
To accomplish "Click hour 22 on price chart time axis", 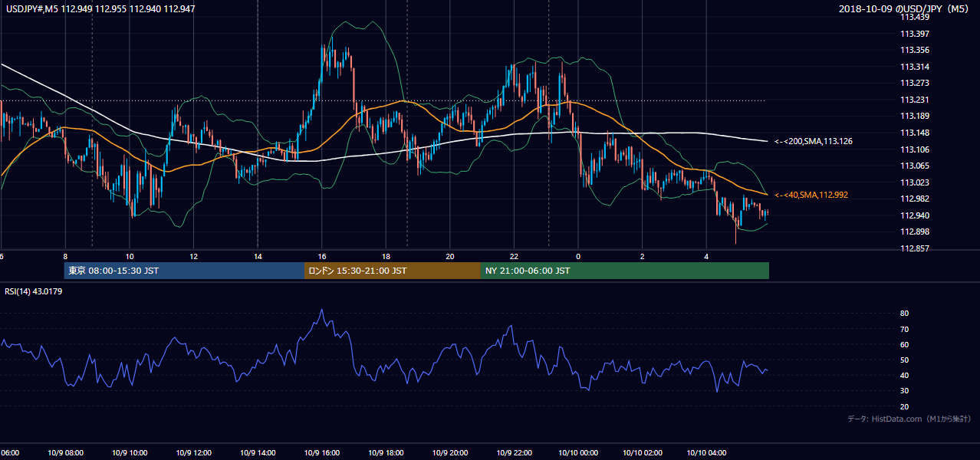I will click(514, 256).
